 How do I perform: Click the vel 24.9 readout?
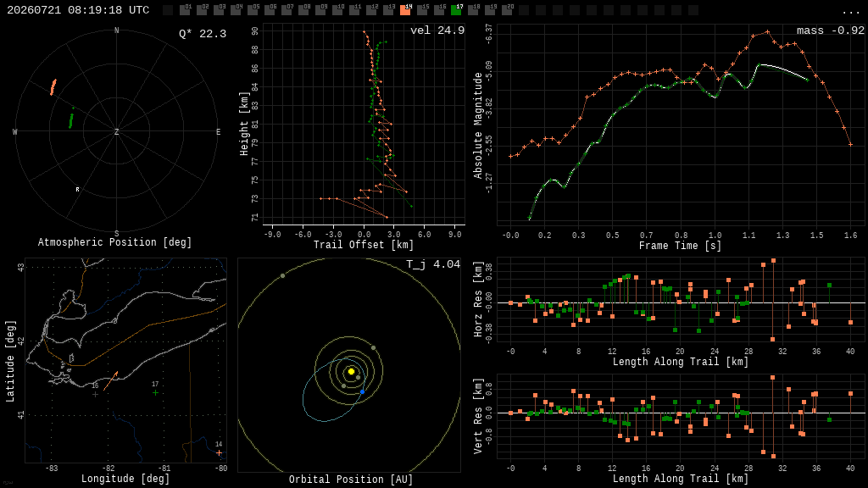tap(437, 30)
